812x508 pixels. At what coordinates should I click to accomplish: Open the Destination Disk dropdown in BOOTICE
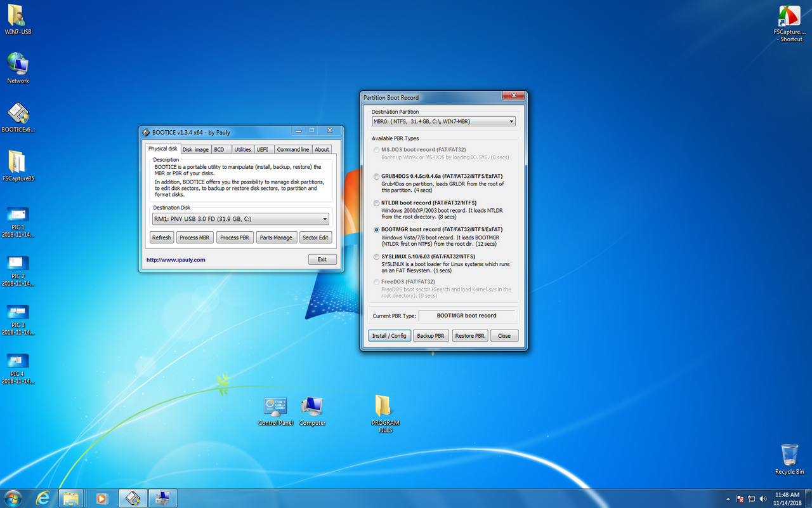click(240, 219)
